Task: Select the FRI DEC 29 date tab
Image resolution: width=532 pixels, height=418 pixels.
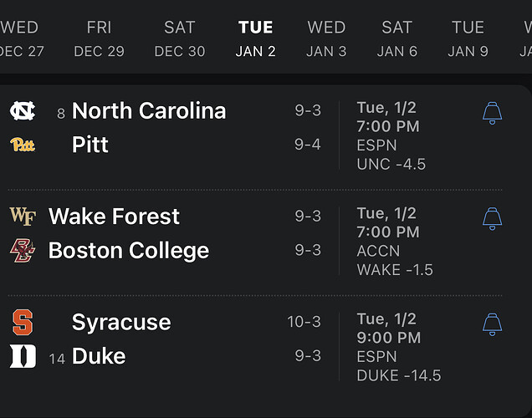Action: 99,38
